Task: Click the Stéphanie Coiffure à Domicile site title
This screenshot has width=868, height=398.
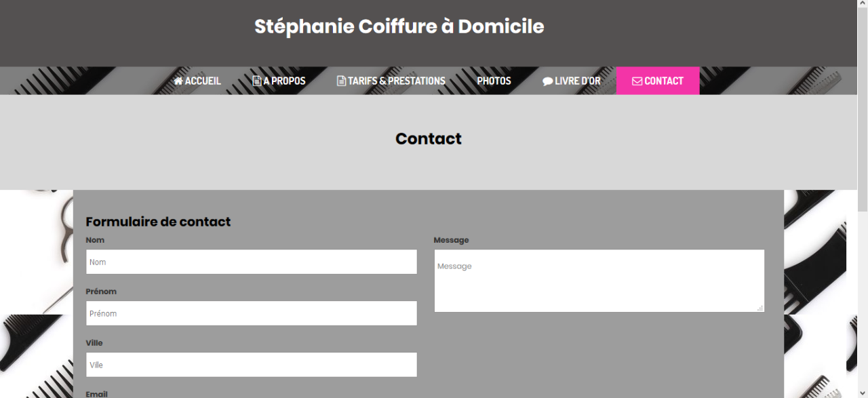Action: (399, 26)
